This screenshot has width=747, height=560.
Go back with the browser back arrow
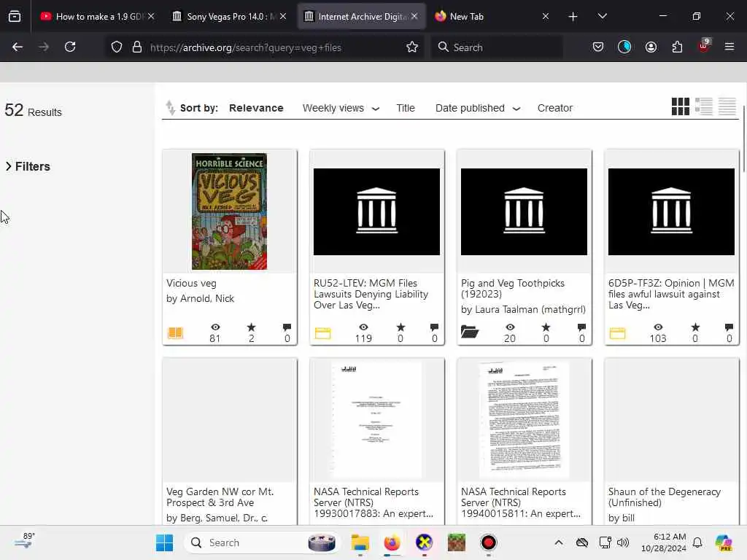click(x=18, y=47)
